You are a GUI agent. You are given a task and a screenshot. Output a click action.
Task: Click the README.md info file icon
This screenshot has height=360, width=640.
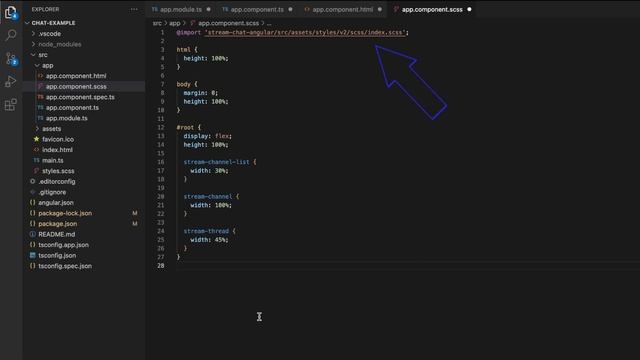33,234
